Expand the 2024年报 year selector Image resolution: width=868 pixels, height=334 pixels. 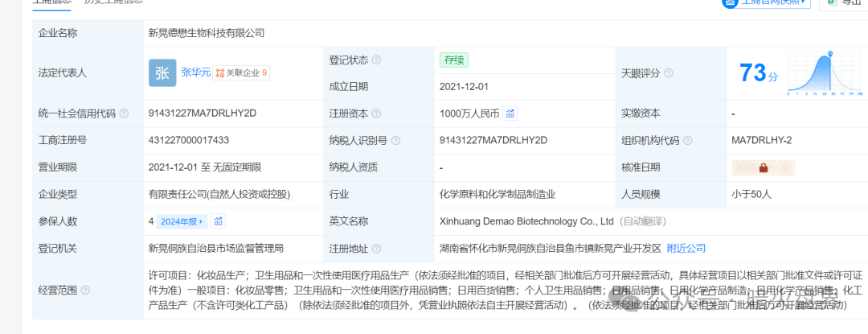point(183,221)
